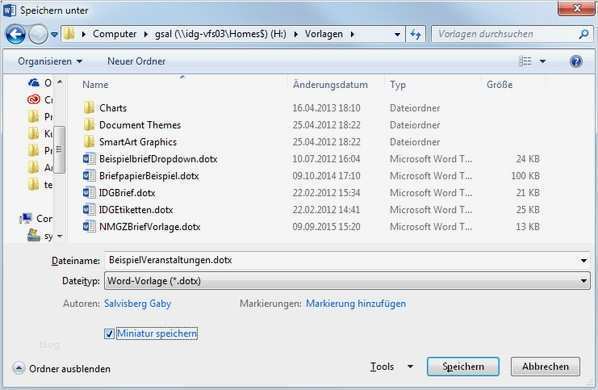Click the IDGEtiketten.dotx Word icon
The width and height of the screenshot is (598, 390).
89,210
